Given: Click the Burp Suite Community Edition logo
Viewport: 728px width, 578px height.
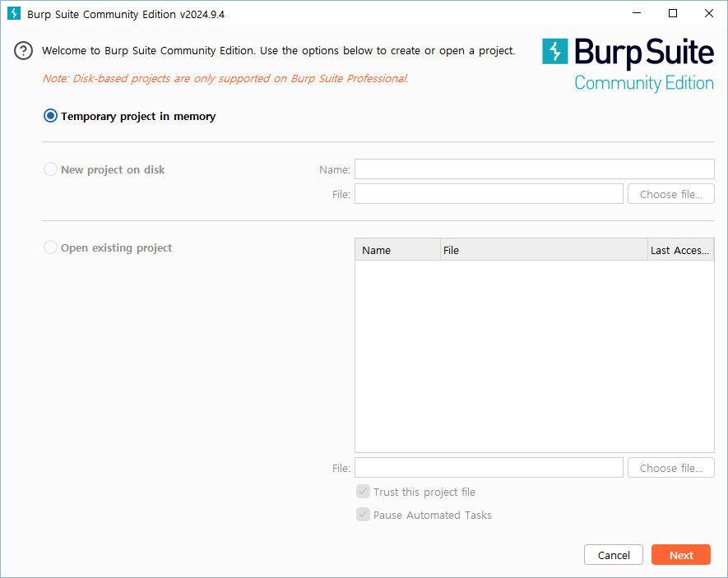Looking at the screenshot, I should pos(628,65).
